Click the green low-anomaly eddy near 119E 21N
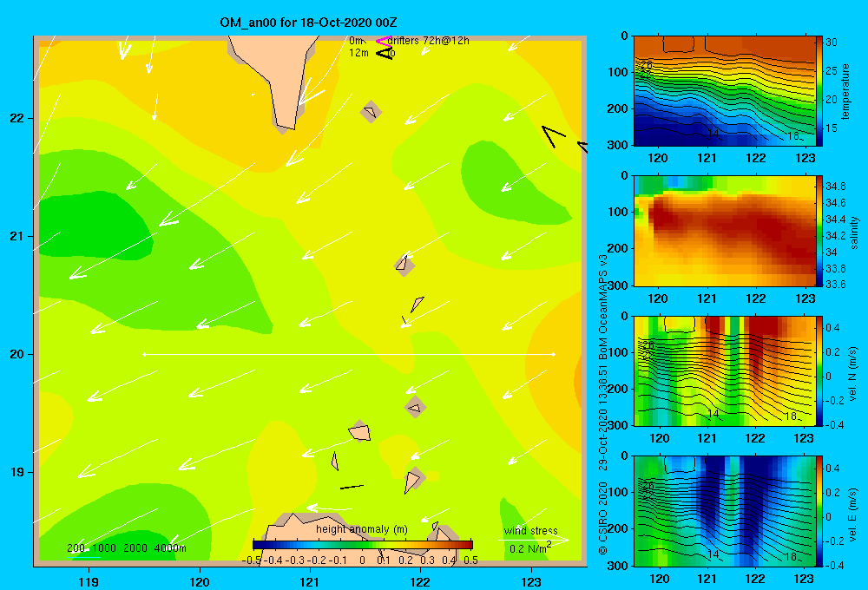 (94, 224)
